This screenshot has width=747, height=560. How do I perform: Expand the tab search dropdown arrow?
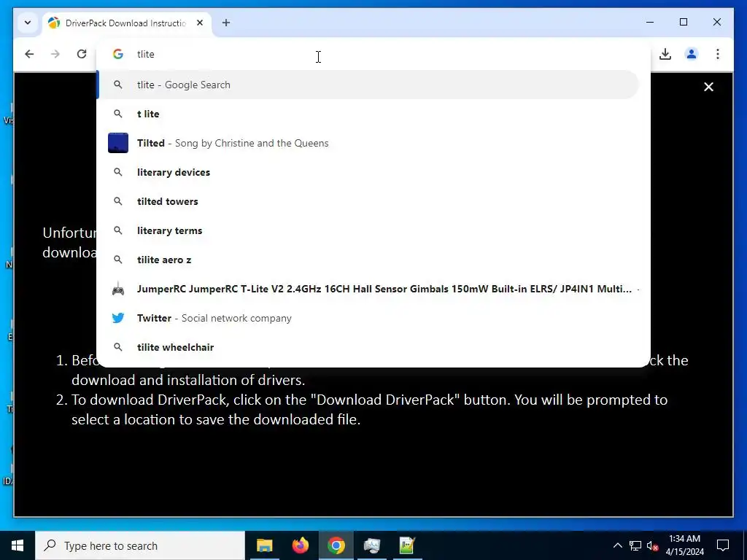(28, 23)
